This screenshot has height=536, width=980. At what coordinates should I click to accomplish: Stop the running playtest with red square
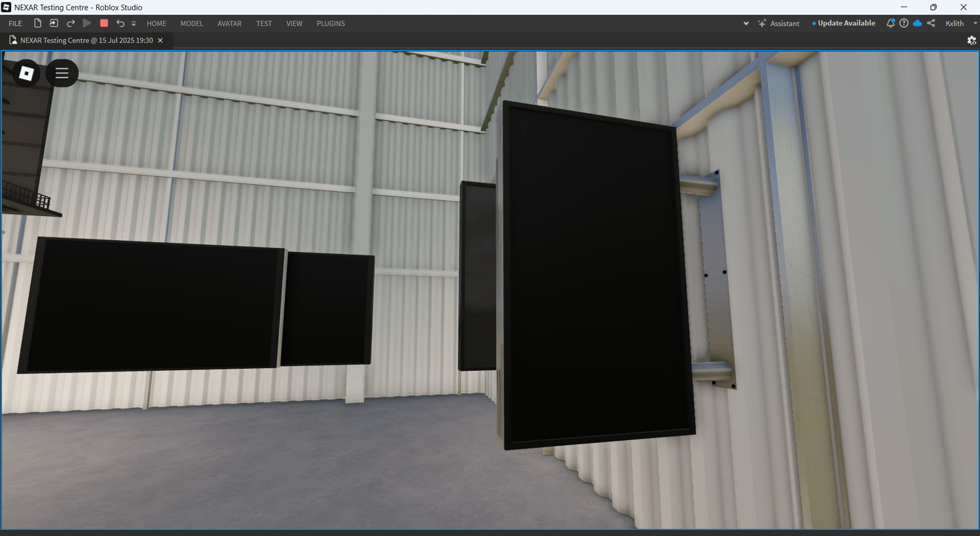(104, 24)
